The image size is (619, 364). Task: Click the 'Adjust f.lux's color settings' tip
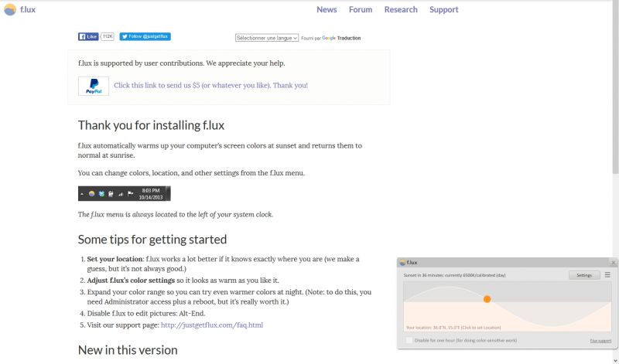click(x=183, y=281)
